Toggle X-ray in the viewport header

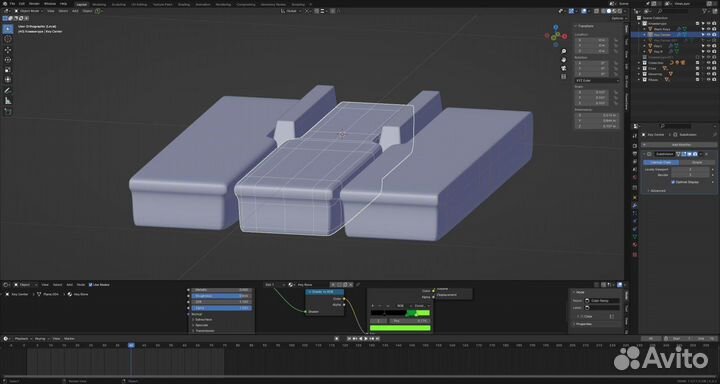click(x=595, y=11)
